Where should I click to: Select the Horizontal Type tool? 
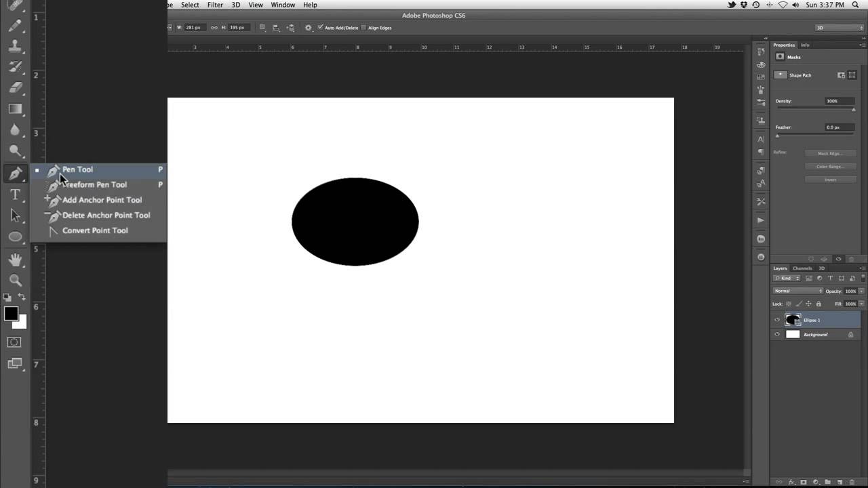click(15, 195)
